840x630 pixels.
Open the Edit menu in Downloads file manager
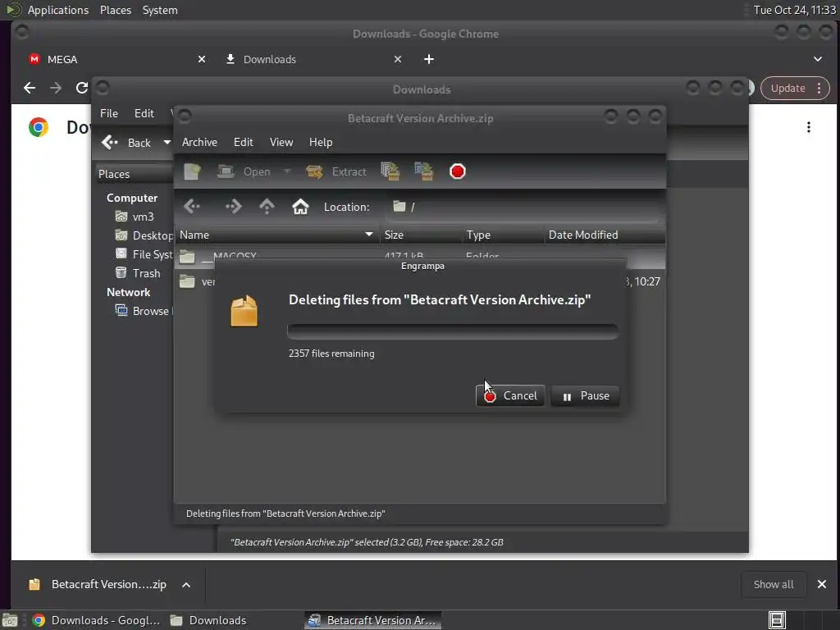[x=144, y=113]
